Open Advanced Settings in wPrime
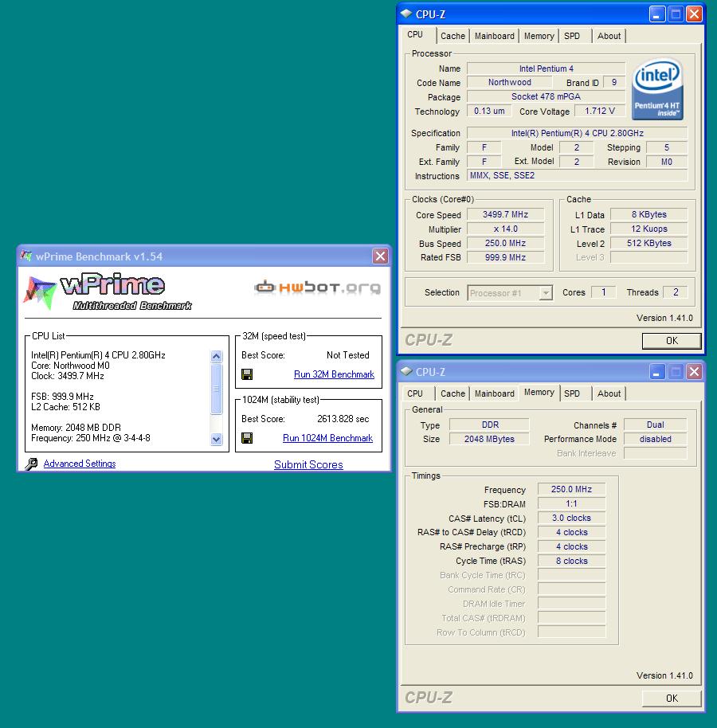This screenshot has width=717, height=728. click(80, 464)
